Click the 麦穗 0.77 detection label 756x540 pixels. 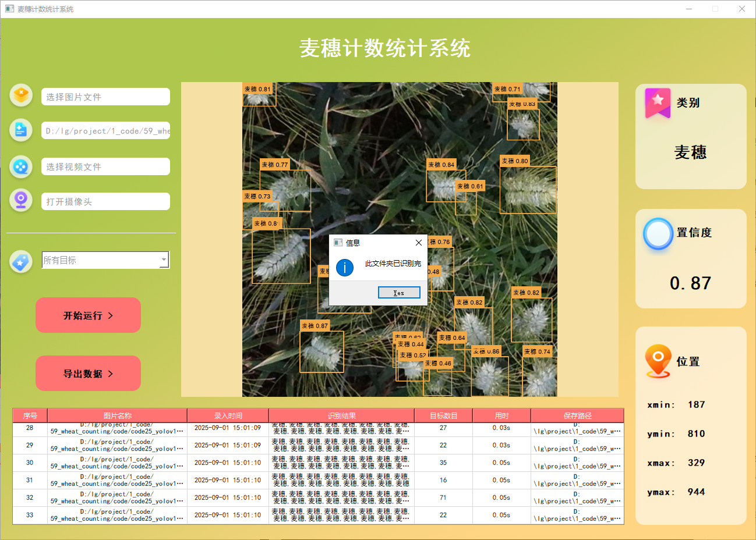point(275,165)
